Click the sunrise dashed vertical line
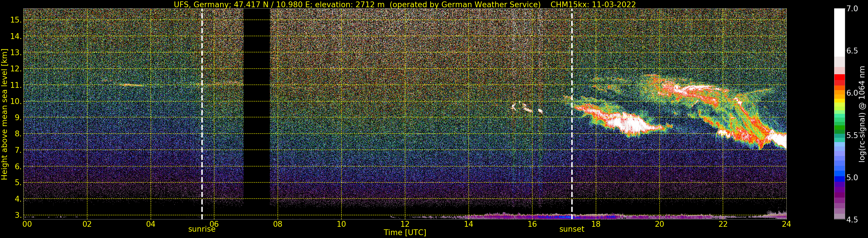The height and width of the screenshot is (238, 868). 202,114
